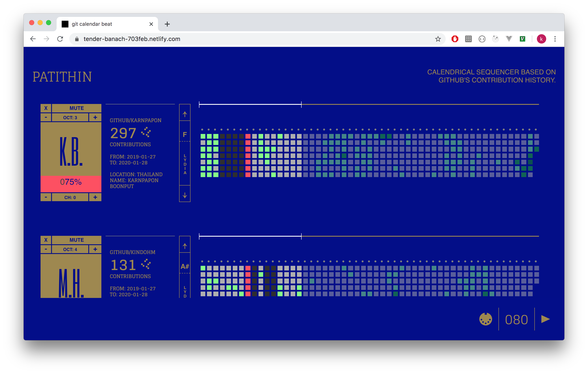Click GITHUB/KINDOHM profile text
This screenshot has height=374, width=588.
[133, 252]
